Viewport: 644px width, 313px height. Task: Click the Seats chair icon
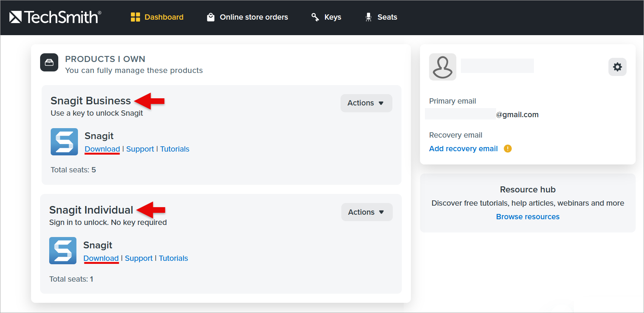click(369, 17)
